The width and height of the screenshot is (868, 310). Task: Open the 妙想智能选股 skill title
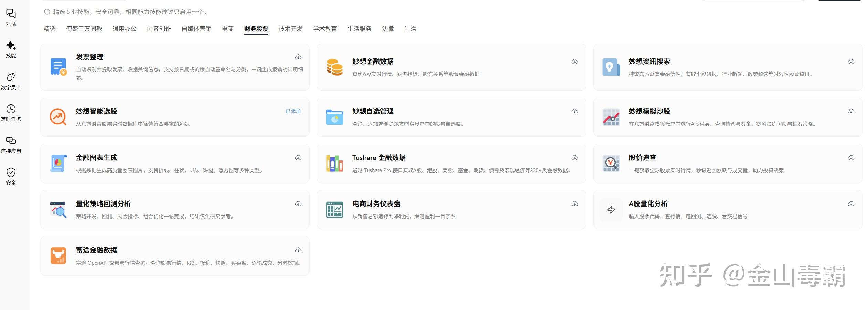[97, 111]
